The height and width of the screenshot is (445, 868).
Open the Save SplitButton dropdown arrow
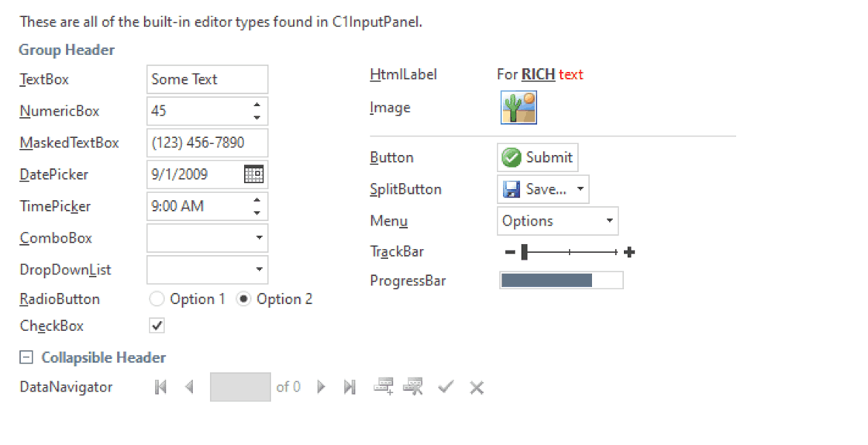(579, 189)
